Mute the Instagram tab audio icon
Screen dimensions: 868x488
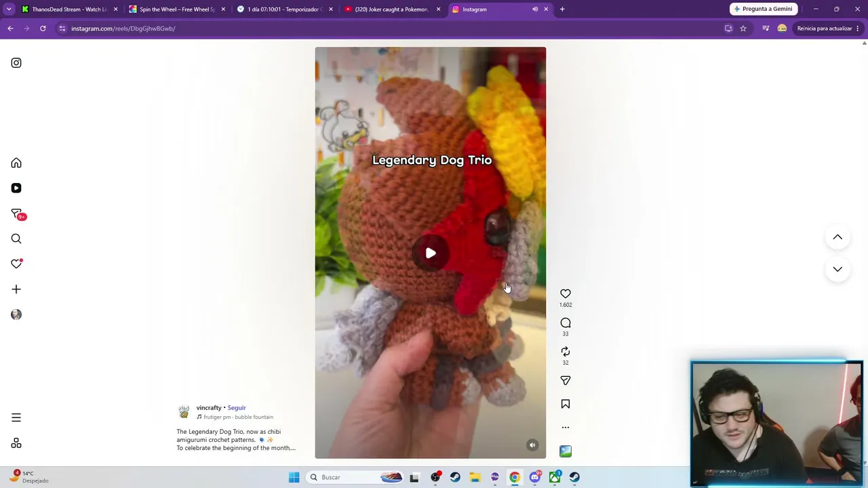[x=535, y=9]
